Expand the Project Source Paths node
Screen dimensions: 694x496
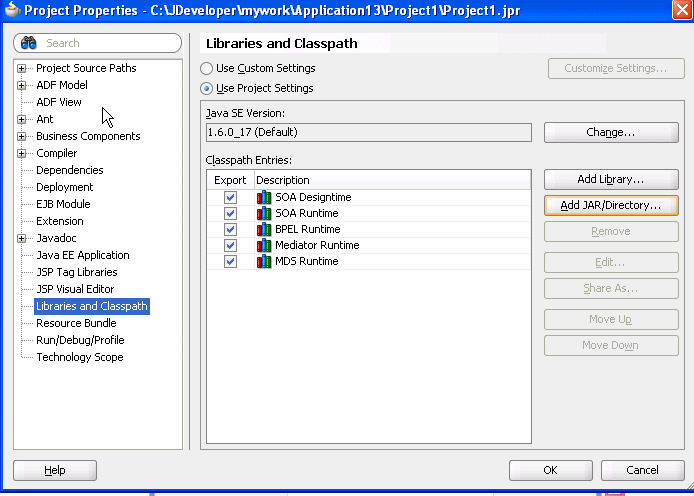[x=21, y=68]
